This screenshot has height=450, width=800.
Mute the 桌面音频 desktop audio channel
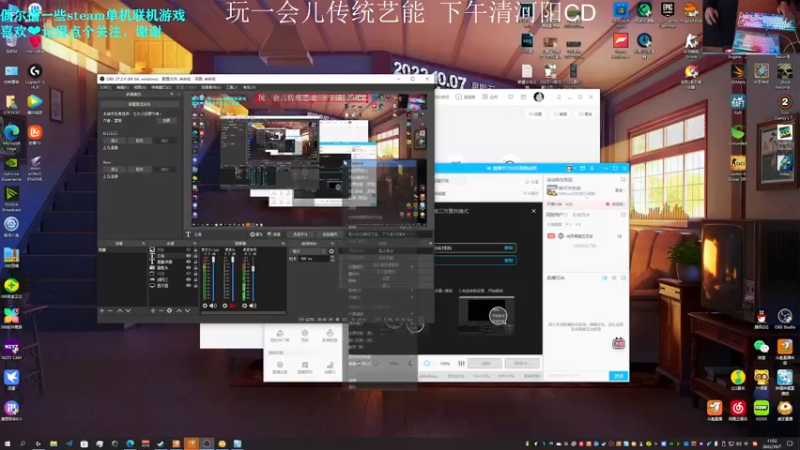click(253, 306)
